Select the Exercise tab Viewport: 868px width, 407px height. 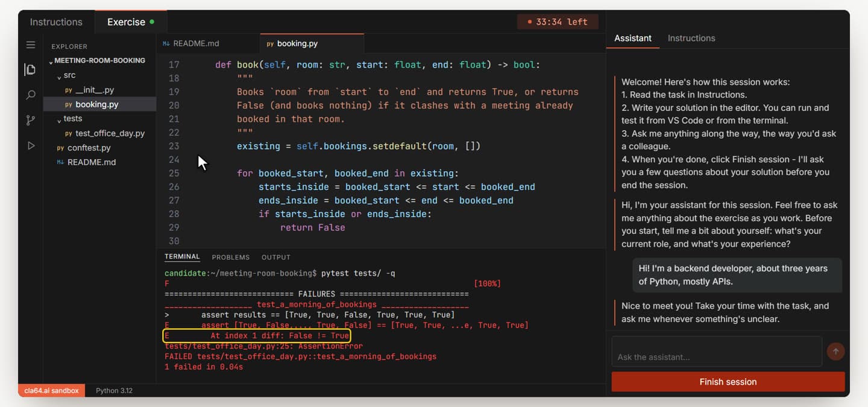[x=131, y=22]
